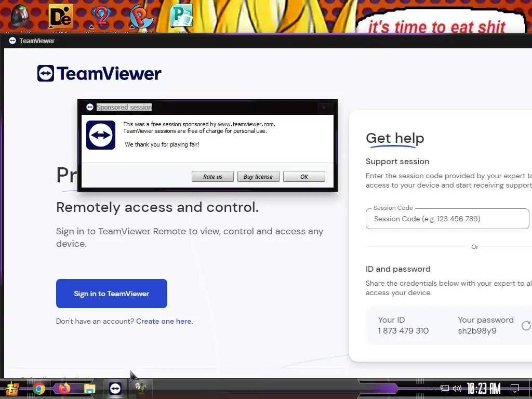Click TeamViewer icon in main window title bar
This screenshot has width=532, height=399.
pyautogui.click(x=12, y=41)
